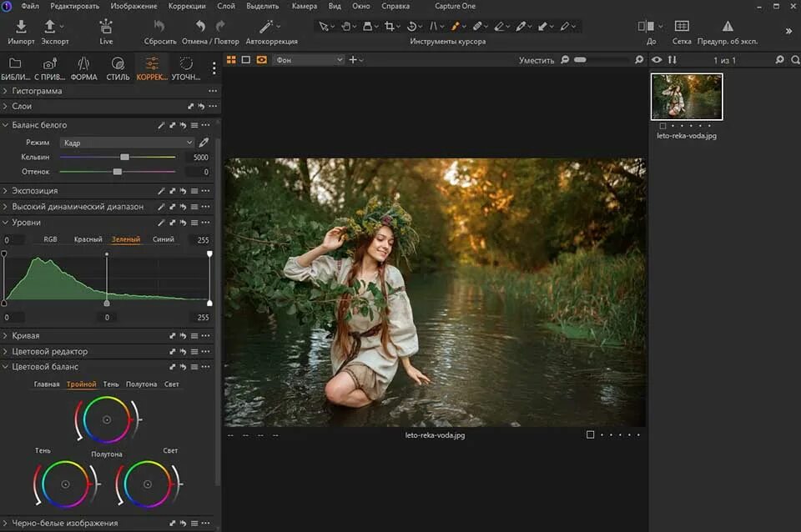Expand the Exposure (Экспозиция) section
Viewport: 801px width, 532px height.
(35, 191)
